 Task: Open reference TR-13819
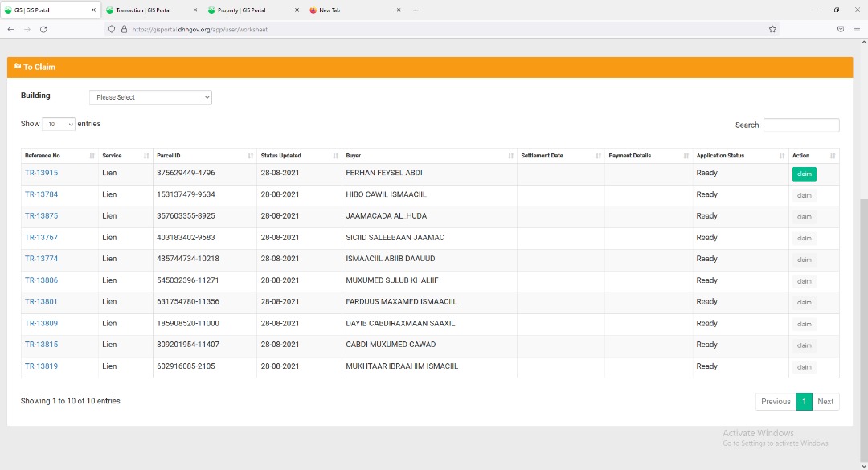pyautogui.click(x=42, y=366)
